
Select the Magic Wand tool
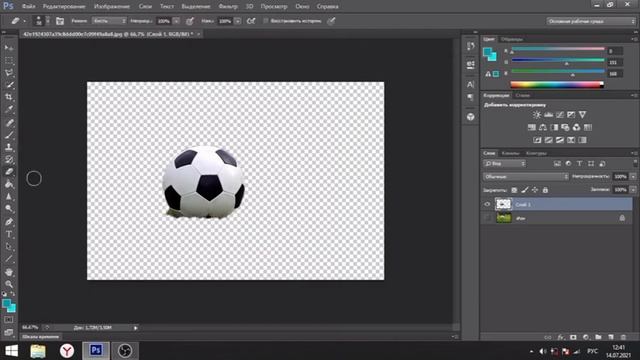tap(9, 85)
